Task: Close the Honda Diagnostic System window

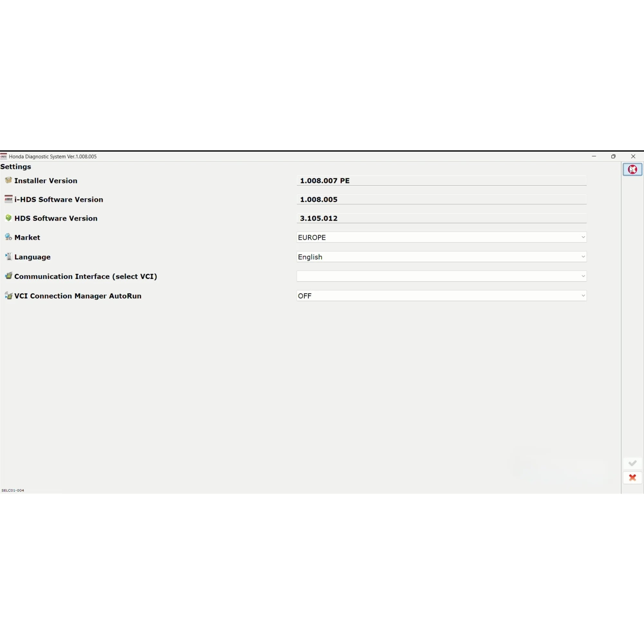Action: tap(633, 156)
